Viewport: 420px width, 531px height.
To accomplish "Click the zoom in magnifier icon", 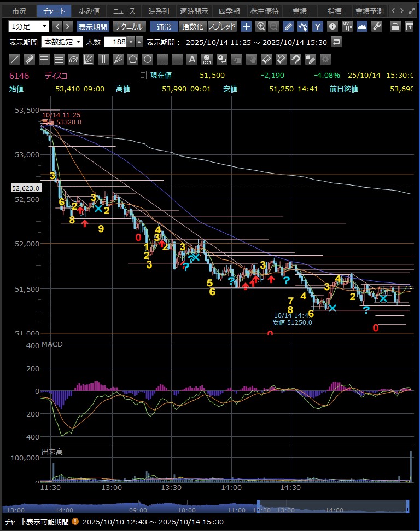I will [261, 26].
